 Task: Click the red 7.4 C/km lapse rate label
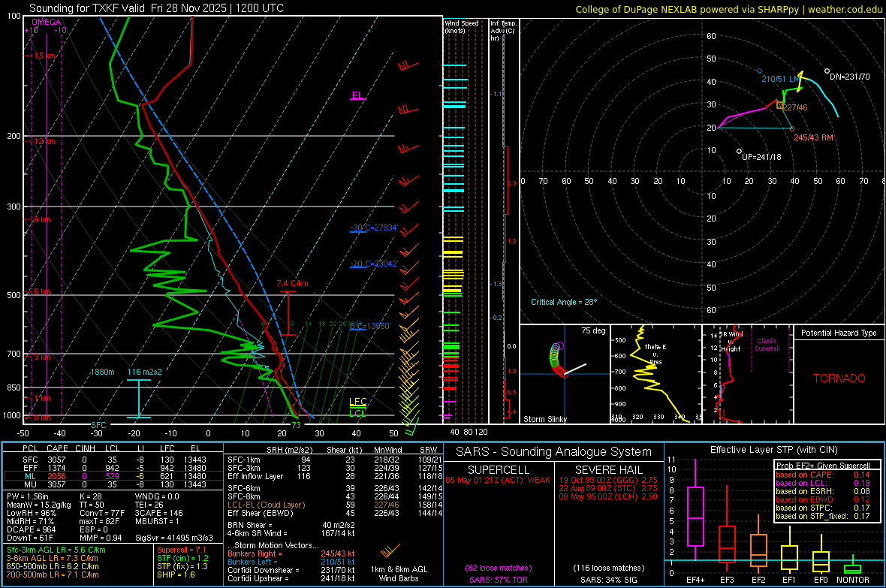[292, 283]
